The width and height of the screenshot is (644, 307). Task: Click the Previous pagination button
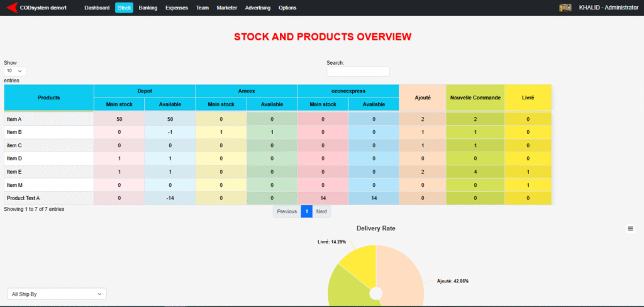click(x=287, y=211)
